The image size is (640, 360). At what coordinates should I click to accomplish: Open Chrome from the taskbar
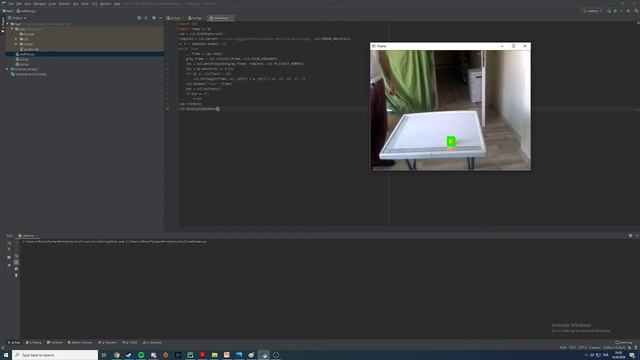[117, 355]
